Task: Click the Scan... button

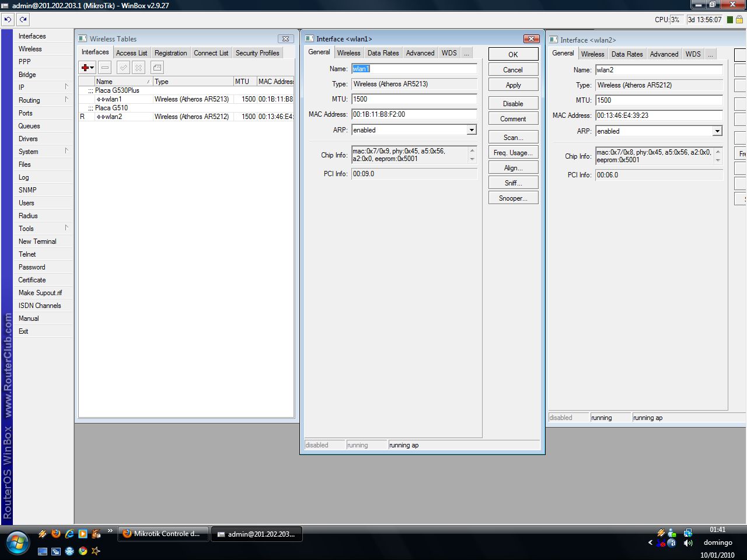Action: click(513, 138)
